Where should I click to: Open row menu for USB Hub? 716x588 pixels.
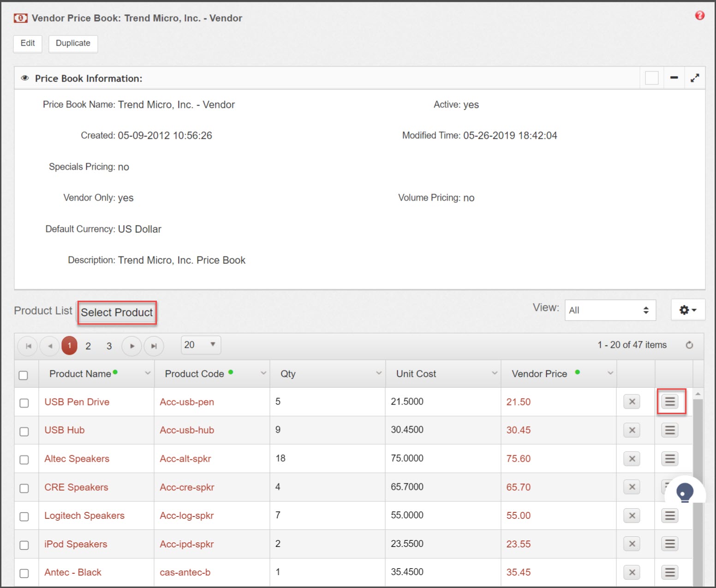click(670, 430)
